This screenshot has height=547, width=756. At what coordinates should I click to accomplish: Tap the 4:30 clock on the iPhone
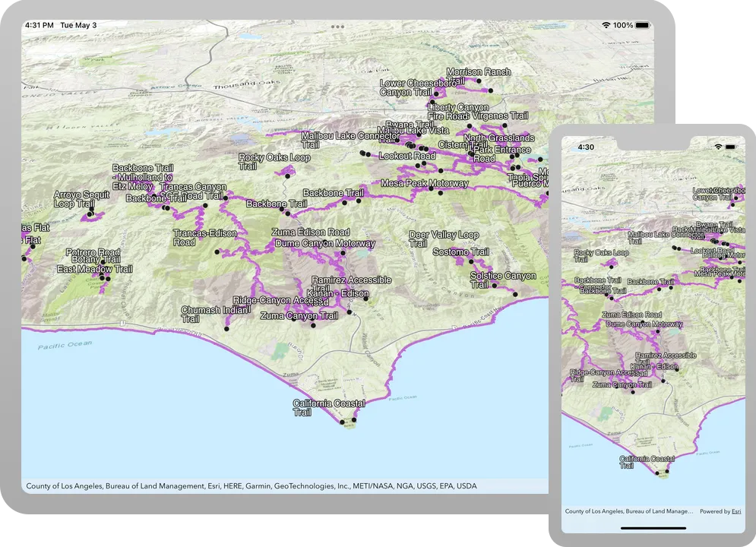point(586,147)
